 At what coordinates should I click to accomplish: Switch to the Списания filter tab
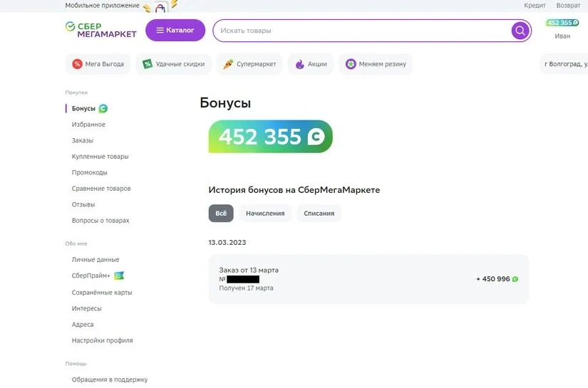[319, 213]
